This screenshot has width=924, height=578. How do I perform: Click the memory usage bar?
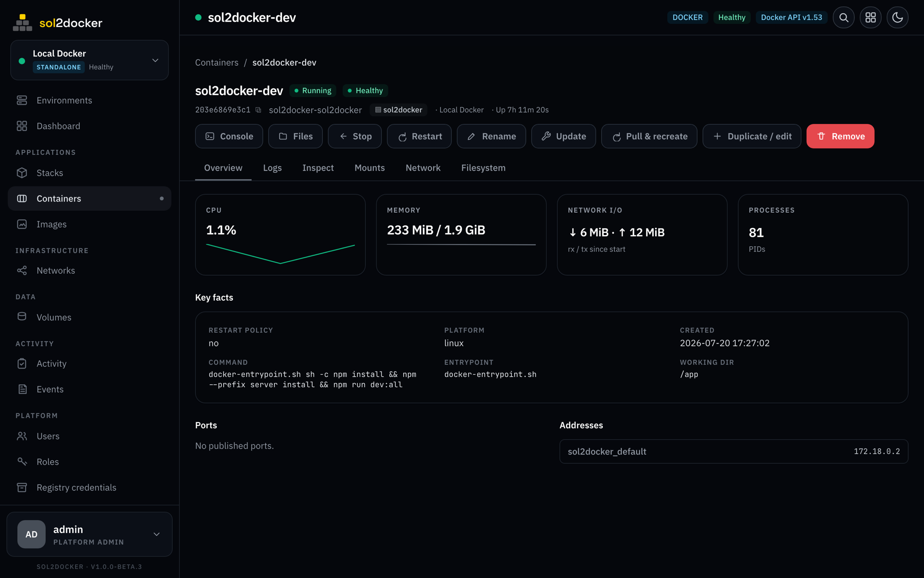click(461, 245)
